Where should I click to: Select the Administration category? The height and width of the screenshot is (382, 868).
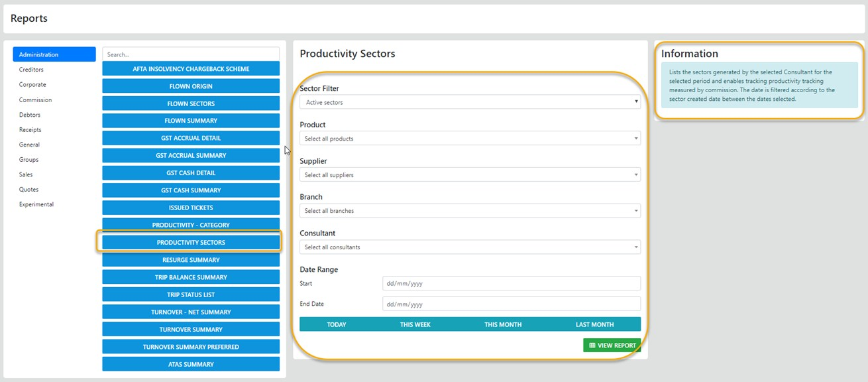[x=54, y=54]
